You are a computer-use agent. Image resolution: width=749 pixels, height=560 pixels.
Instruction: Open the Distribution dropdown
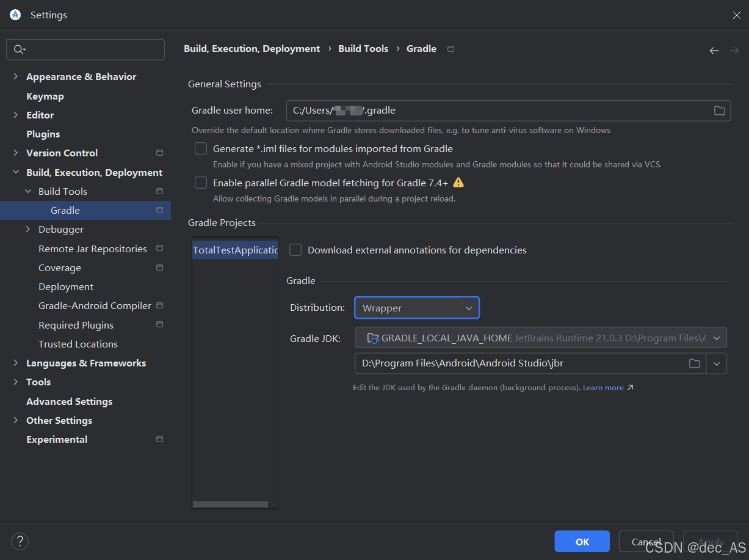coord(468,308)
